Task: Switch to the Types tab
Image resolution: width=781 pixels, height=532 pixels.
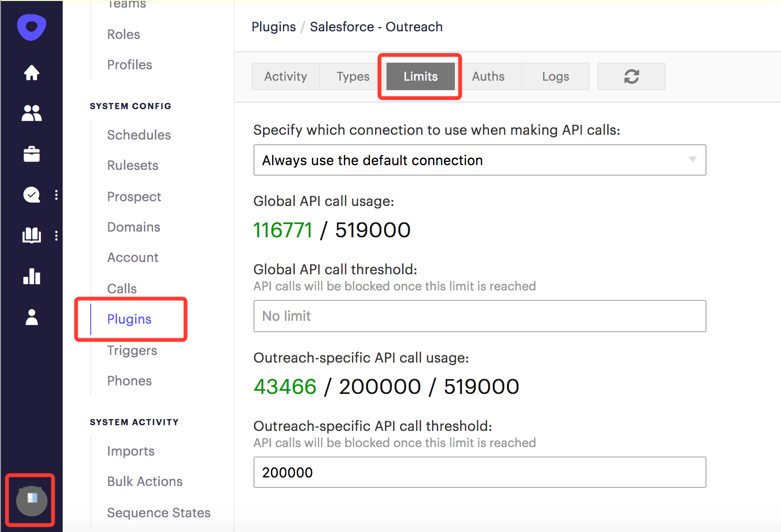Action: [x=353, y=76]
